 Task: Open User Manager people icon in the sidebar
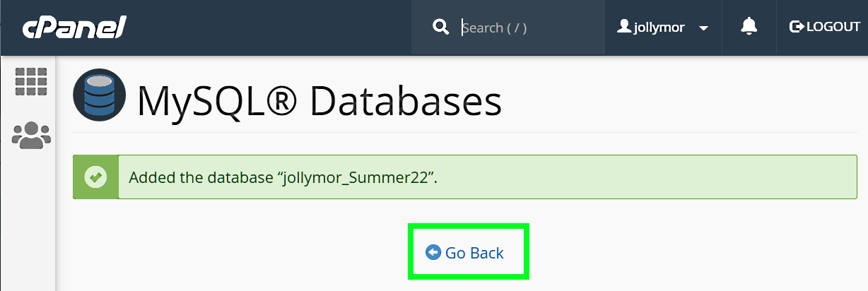click(x=31, y=134)
